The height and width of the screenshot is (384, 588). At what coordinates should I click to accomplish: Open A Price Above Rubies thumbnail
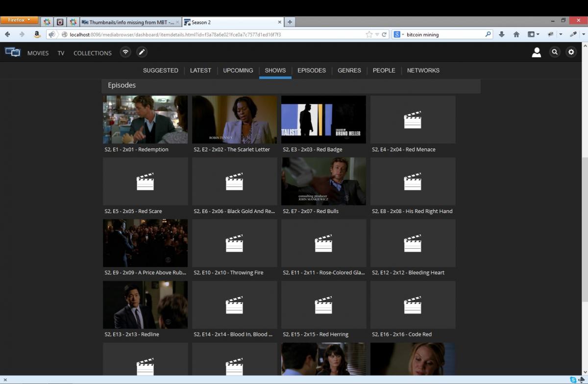145,243
